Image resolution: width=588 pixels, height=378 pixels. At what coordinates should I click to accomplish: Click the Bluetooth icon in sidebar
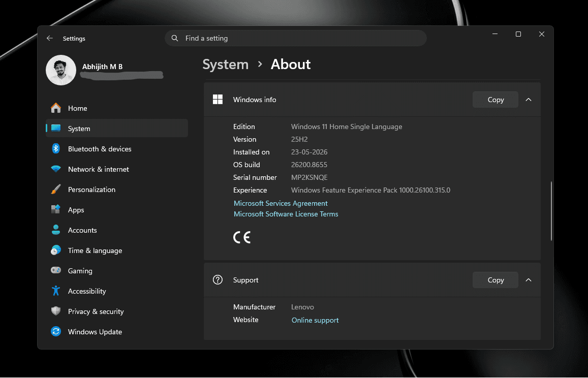56,148
